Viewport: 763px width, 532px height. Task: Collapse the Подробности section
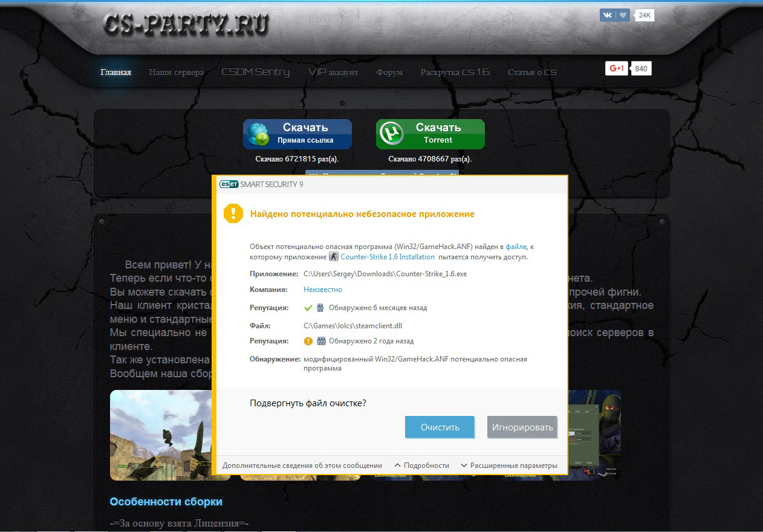421,465
